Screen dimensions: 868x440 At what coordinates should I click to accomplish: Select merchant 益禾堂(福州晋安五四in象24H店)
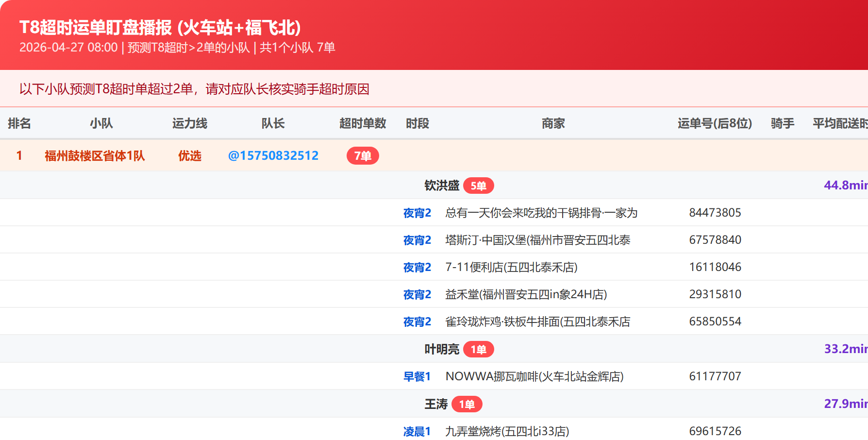526,294
